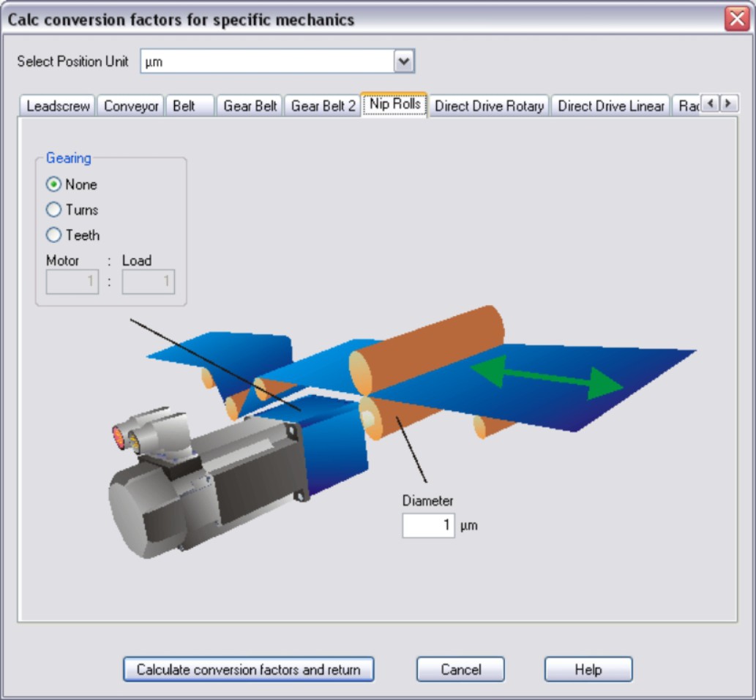Image resolution: width=756 pixels, height=700 pixels.
Task: Open the Direct Drive Rotary tab
Action: click(489, 106)
